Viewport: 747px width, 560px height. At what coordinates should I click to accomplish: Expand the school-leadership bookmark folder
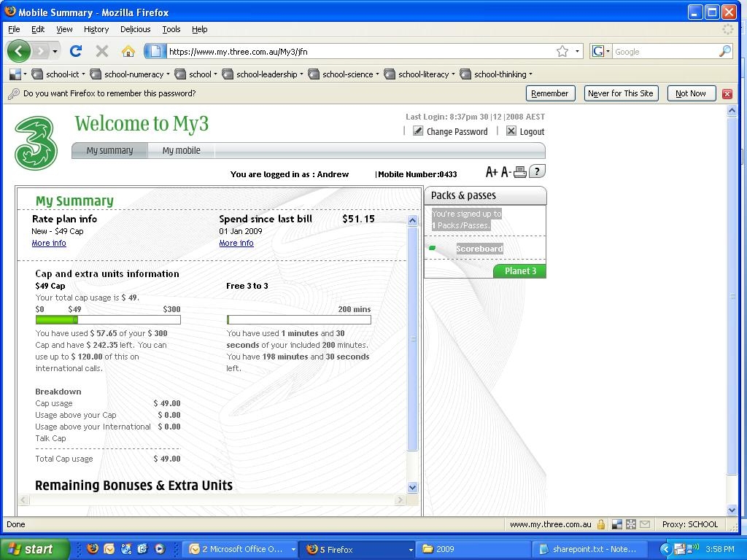click(263, 74)
